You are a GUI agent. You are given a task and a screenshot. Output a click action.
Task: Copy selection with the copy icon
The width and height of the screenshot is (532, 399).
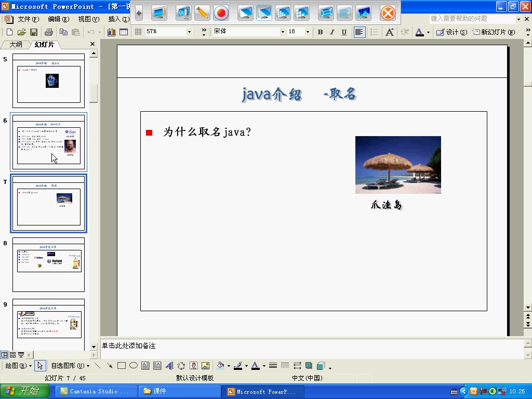tap(63, 32)
